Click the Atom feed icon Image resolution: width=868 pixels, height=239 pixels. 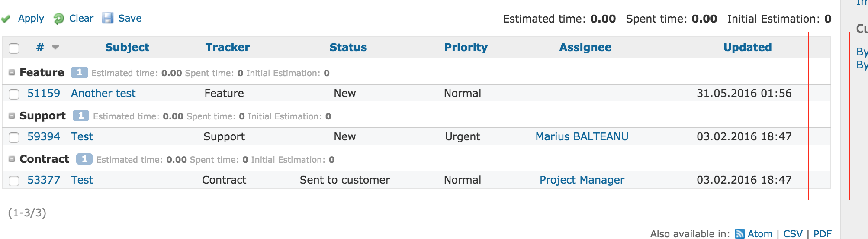(x=740, y=234)
